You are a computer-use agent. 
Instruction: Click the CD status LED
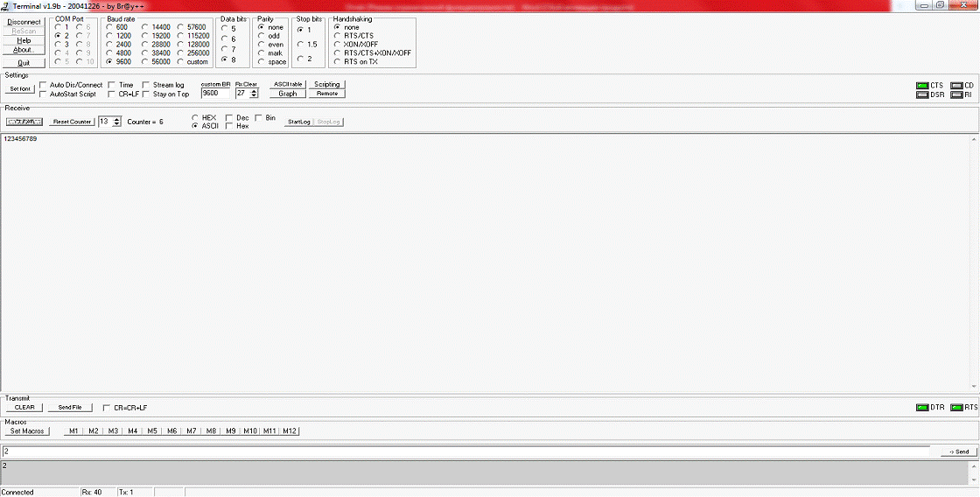pos(955,85)
